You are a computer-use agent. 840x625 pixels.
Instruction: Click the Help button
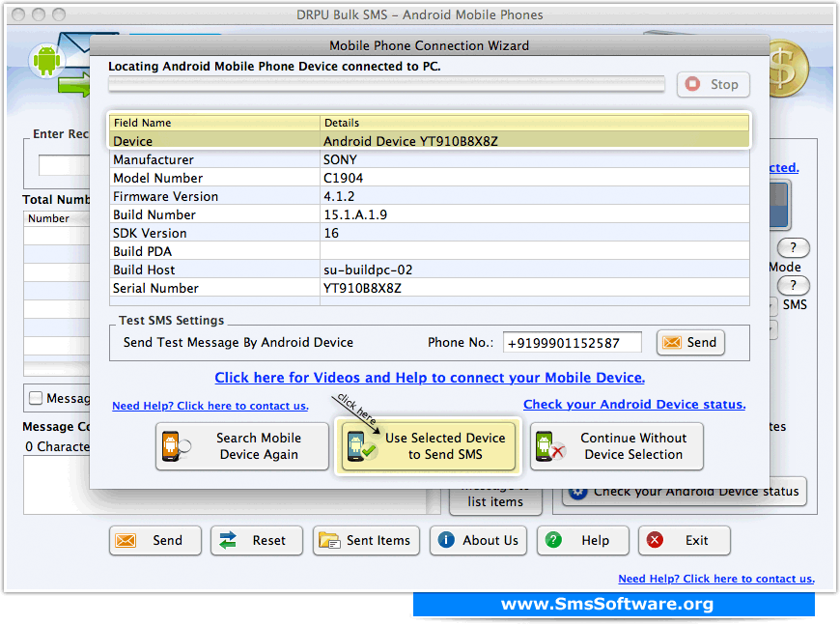click(583, 540)
